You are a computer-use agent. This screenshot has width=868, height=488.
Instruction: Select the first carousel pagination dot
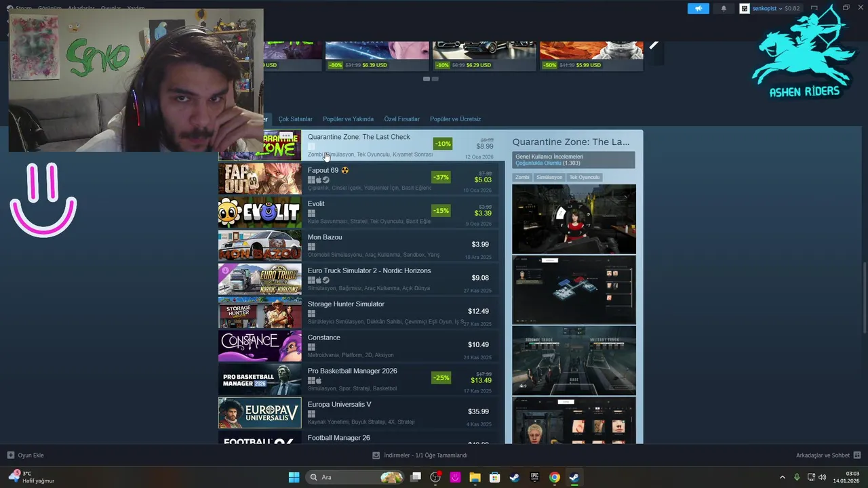[x=427, y=79]
